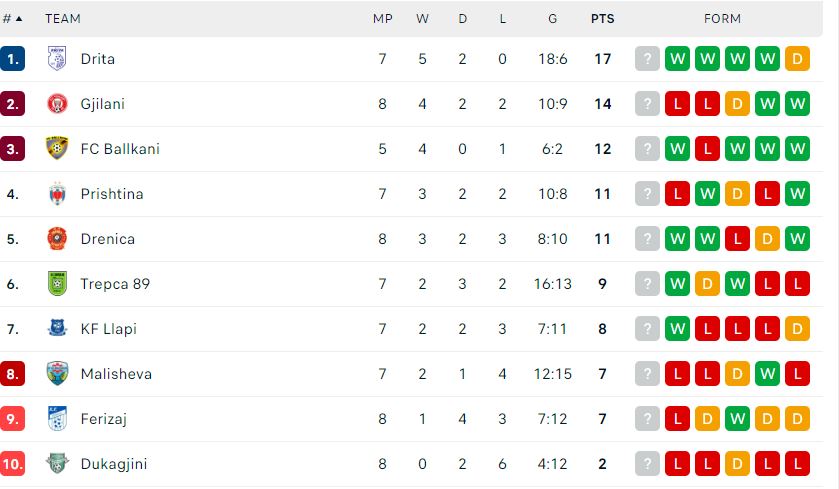Click the Trepca 89 green crest
The width and height of the screenshot is (839, 489).
[57, 284]
